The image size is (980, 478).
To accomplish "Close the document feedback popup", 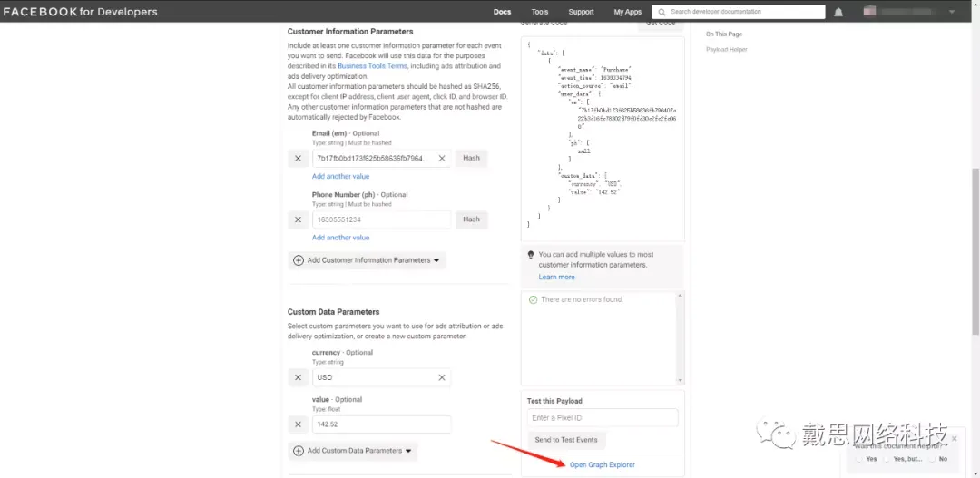I will (x=955, y=439).
